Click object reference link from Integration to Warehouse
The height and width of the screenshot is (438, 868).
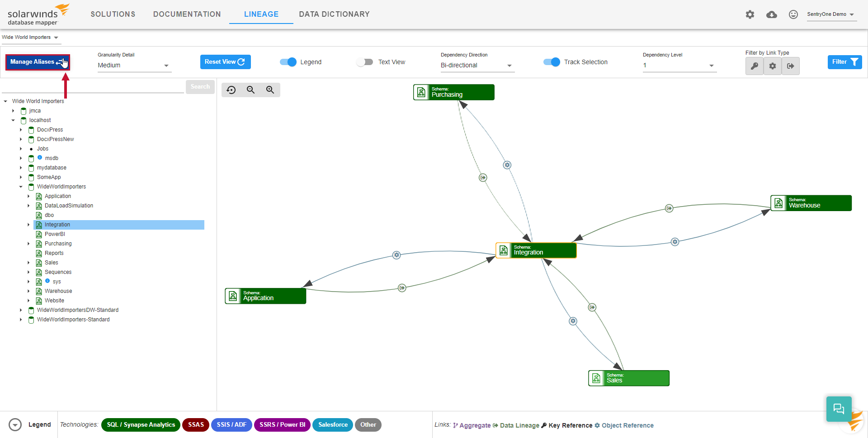pyautogui.click(x=675, y=242)
